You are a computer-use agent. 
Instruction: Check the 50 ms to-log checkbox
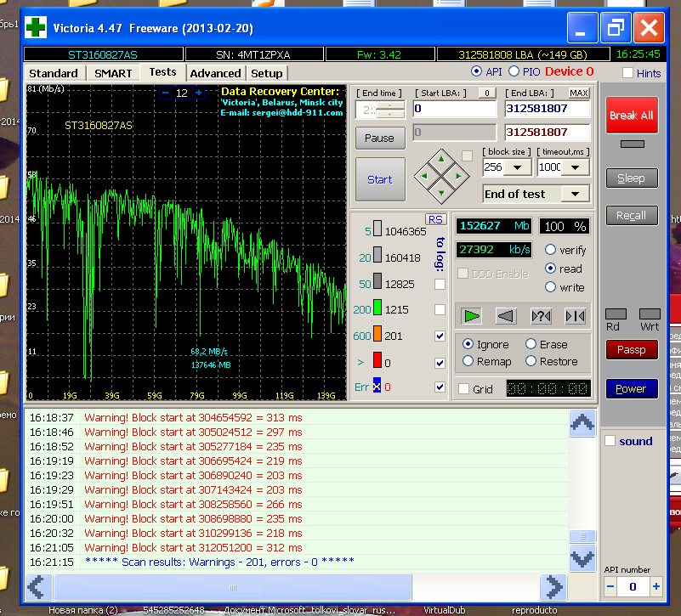440,284
